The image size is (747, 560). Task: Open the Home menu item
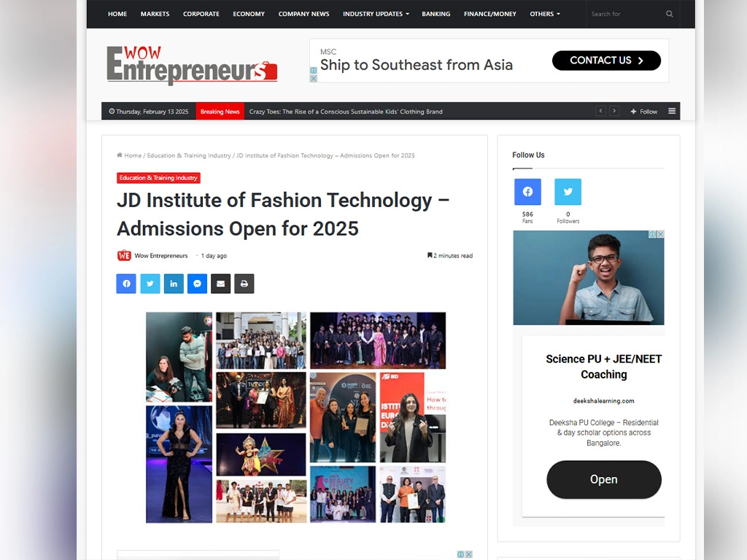click(x=117, y=14)
